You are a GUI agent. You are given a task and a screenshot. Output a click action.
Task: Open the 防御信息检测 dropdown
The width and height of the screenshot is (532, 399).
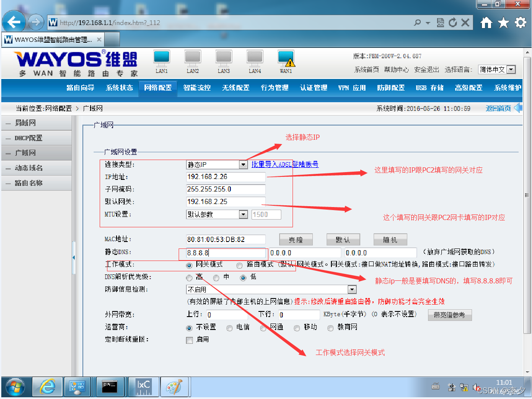[x=352, y=289]
